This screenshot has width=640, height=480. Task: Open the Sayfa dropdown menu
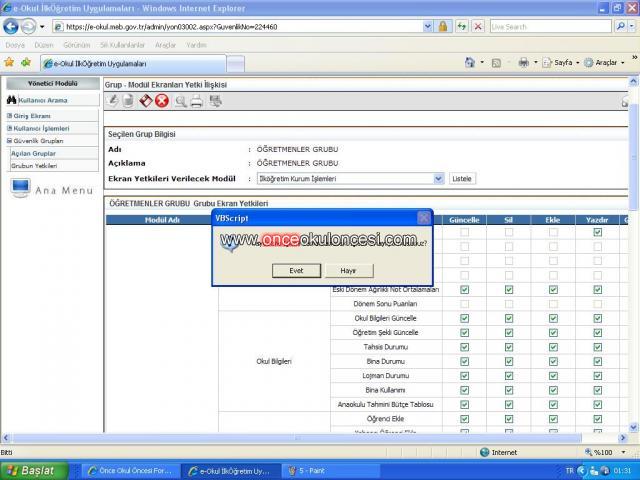[x=561, y=63]
